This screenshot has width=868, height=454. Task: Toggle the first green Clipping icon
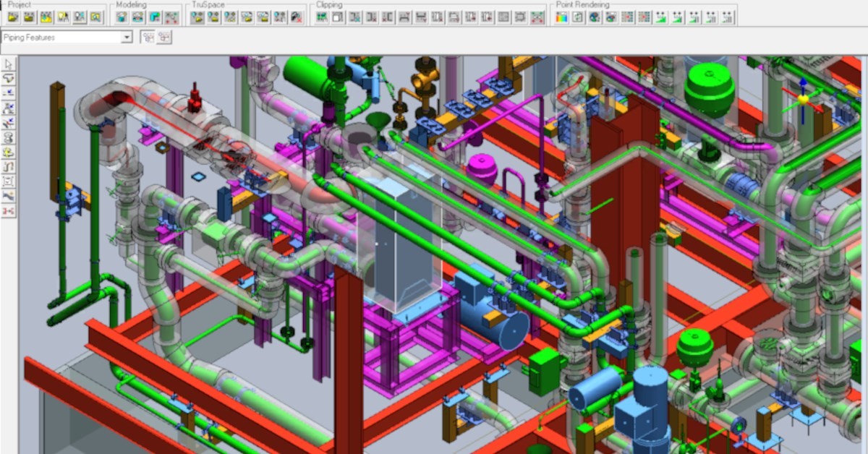click(322, 17)
